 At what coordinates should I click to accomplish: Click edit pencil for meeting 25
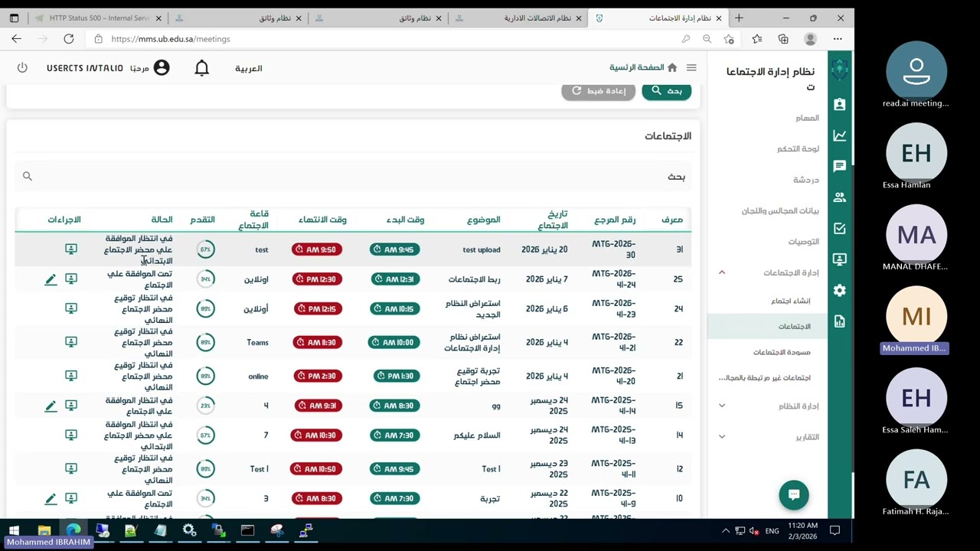51,279
